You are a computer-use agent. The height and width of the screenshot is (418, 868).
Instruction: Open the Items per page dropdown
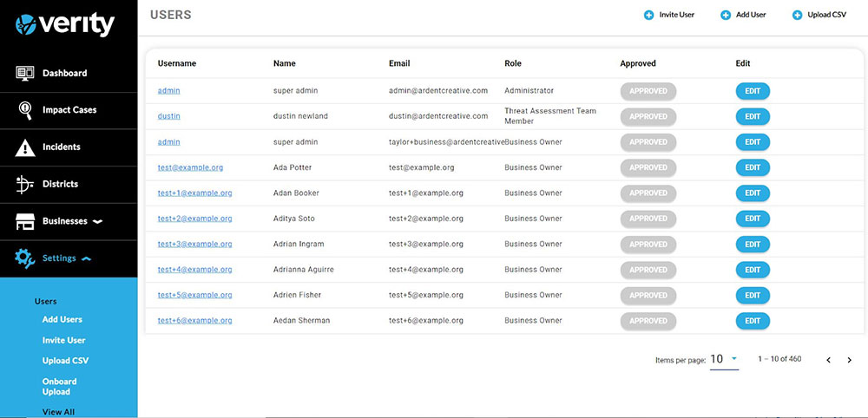point(724,359)
